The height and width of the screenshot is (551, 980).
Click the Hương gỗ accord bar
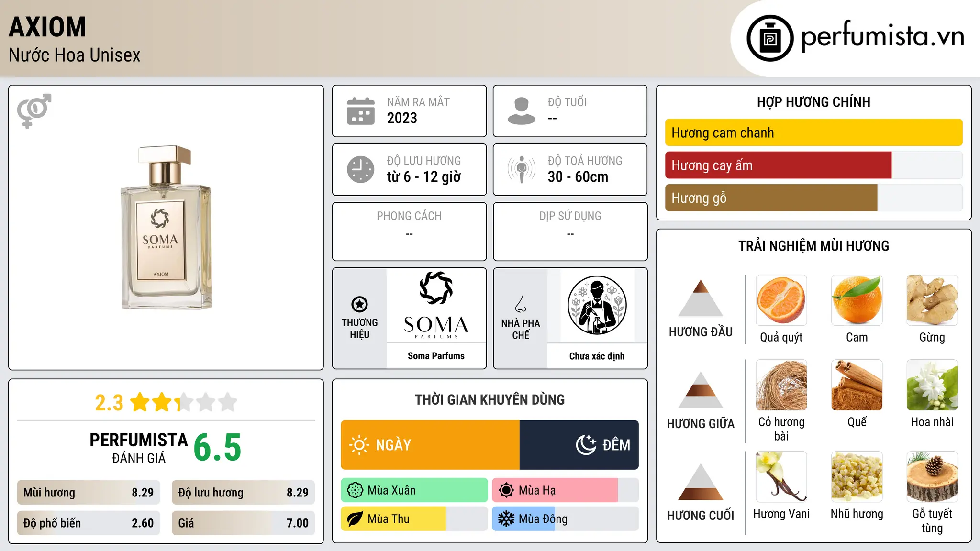[813, 198]
